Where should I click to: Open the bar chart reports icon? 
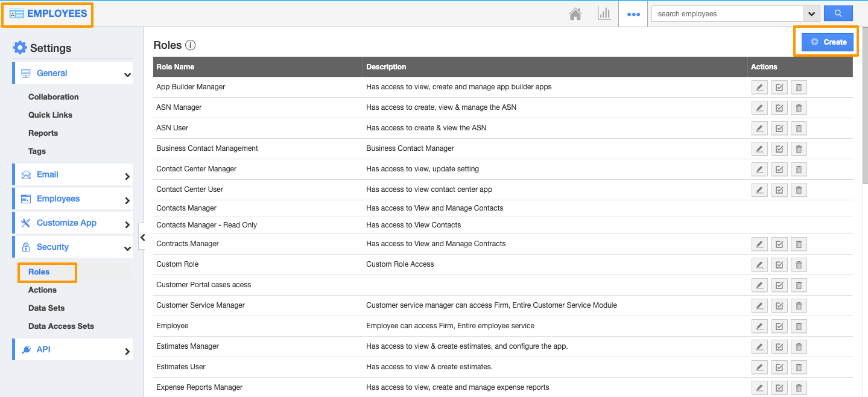click(x=604, y=14)
